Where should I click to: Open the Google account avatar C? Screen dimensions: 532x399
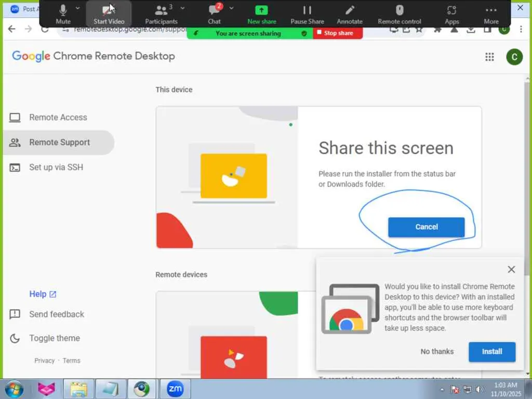[514, 57]
